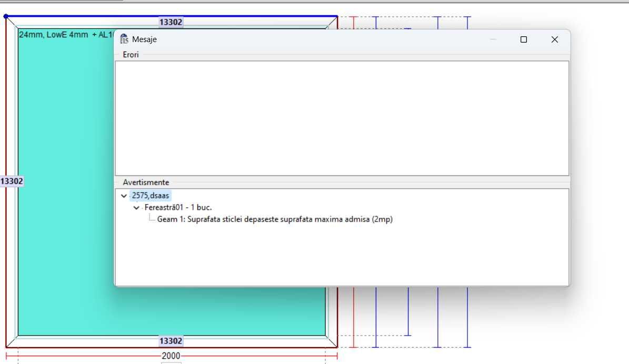
Task: Click the Mesaje title bar text
Action: coord(144,39)
